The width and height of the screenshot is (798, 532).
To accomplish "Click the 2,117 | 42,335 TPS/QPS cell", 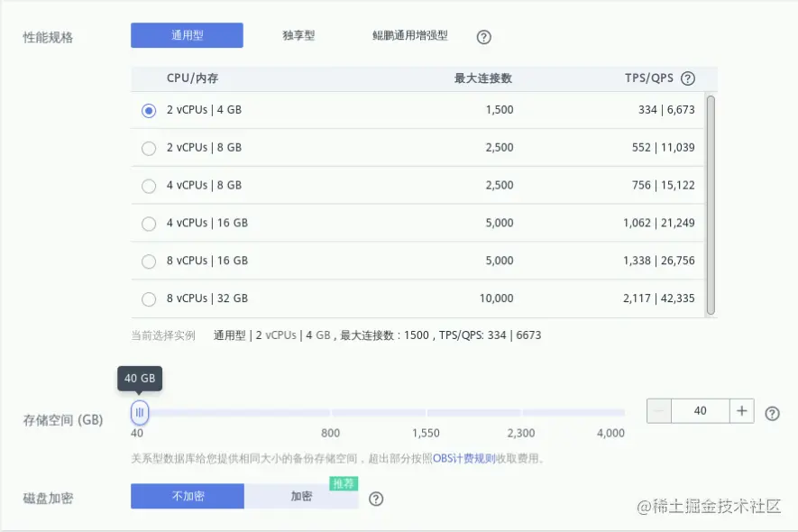I will tap(658, 298).
